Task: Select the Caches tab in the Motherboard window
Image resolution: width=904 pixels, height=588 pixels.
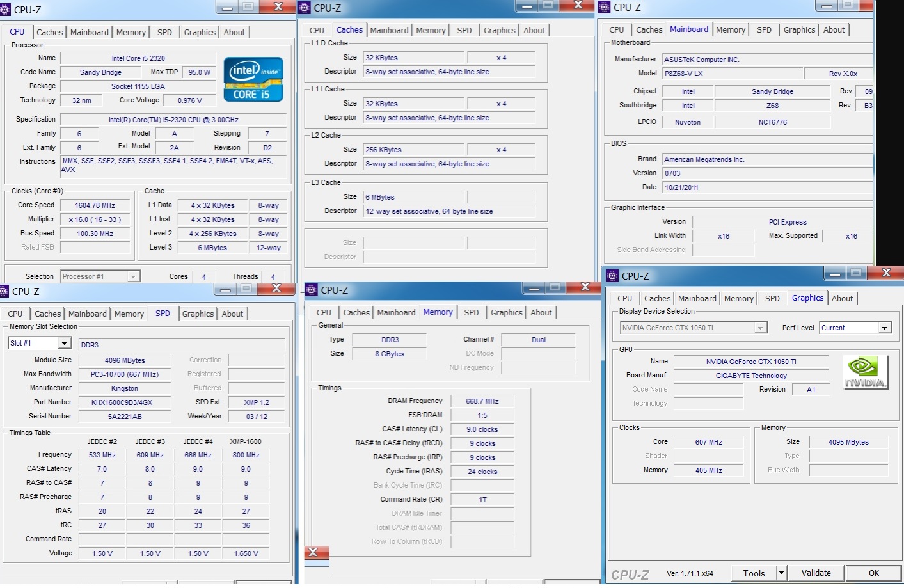Action: 649,29
